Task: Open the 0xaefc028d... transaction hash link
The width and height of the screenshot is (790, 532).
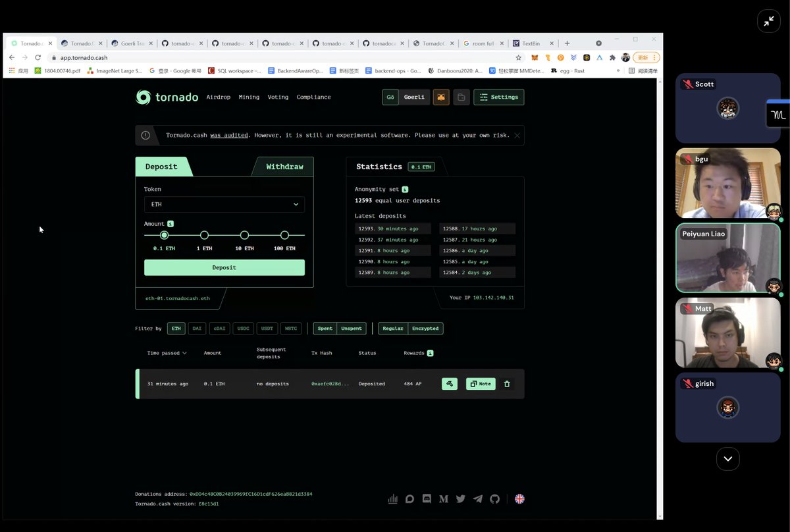Action: 330,384
